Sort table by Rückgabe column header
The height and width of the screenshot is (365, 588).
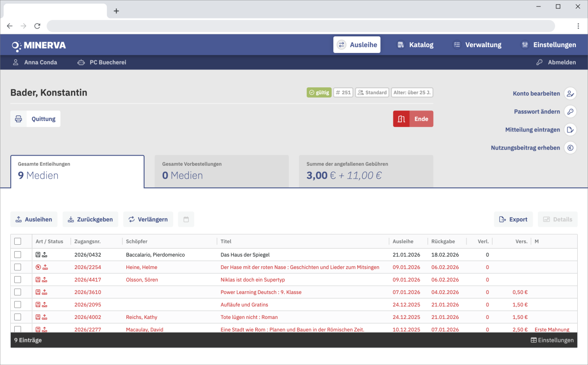pyautogui.click(x=443, y=241)
